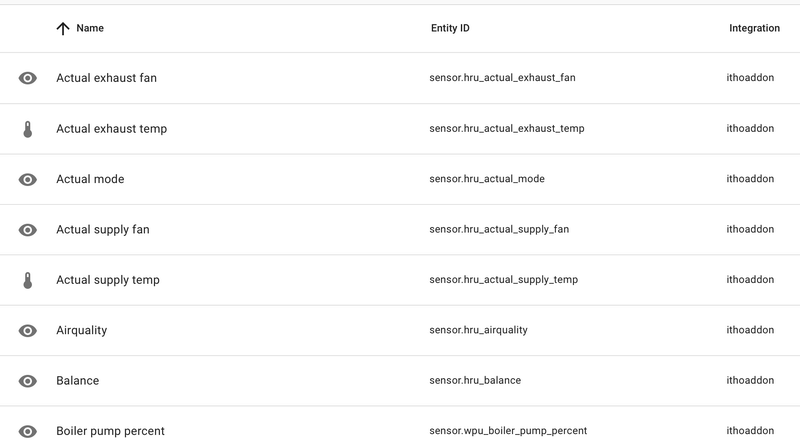Click thermometer icon beside Actual supply temp
800x445 pixels.
coord(28,280)
